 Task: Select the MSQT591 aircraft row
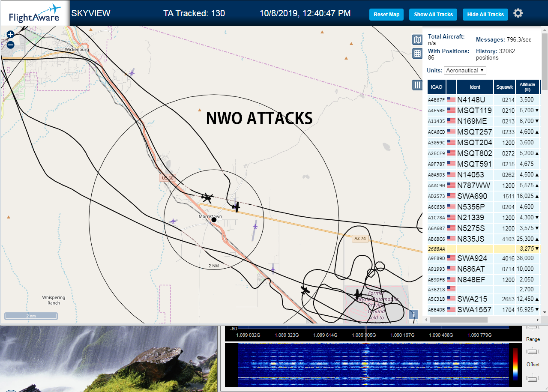click(484, 164)
